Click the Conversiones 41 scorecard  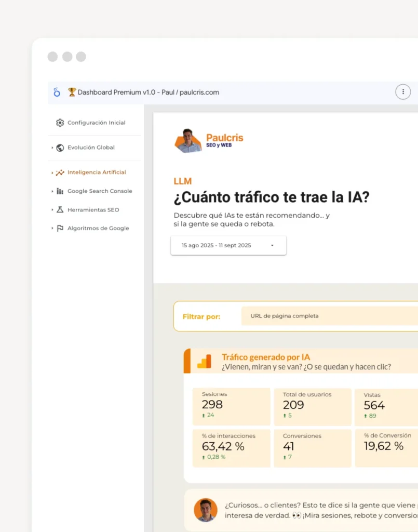pyautogui.click(x=312, y=448)
